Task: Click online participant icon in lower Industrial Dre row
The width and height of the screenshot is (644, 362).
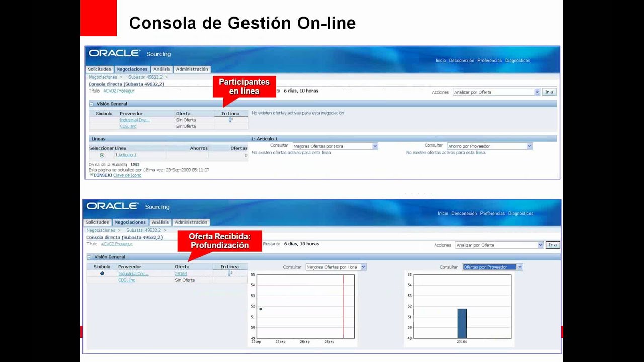Action: click(230, 274)
